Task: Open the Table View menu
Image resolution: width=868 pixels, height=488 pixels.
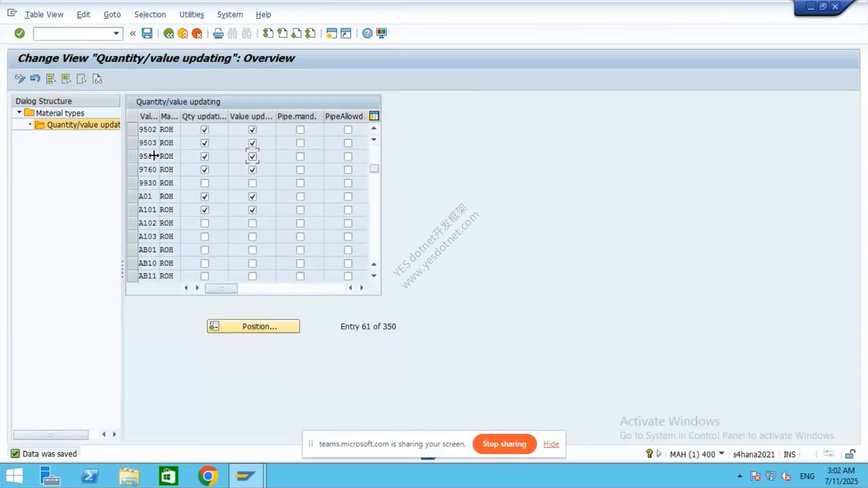Action: 44,14
